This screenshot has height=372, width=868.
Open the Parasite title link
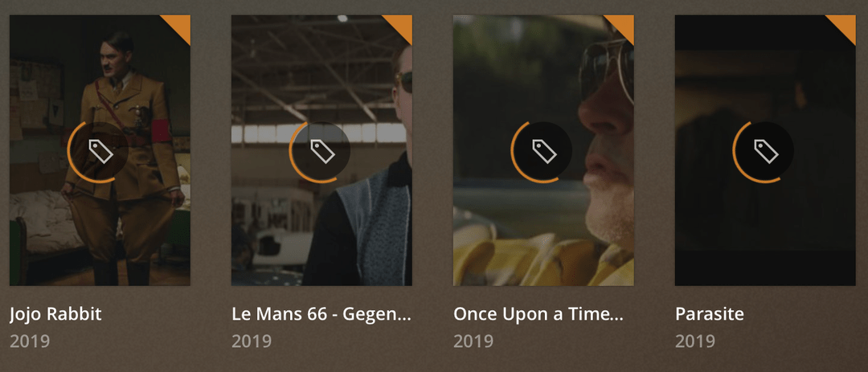[710, 315]
